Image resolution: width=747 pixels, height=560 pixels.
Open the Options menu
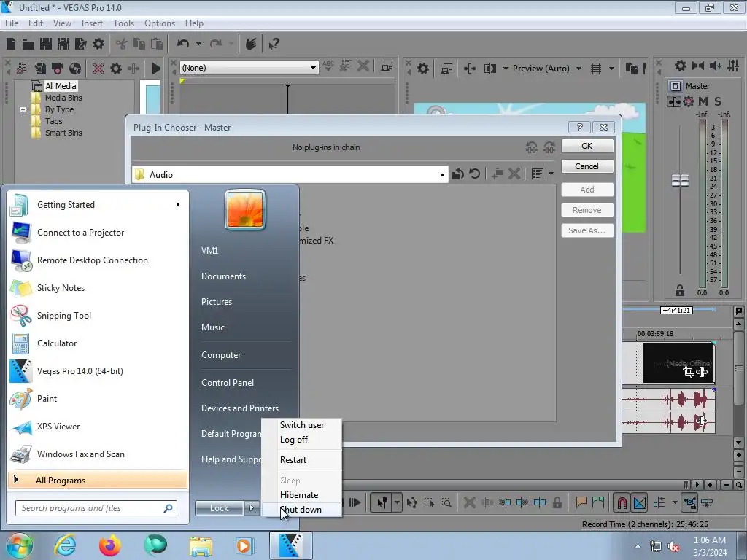click(x=160, y=23)
